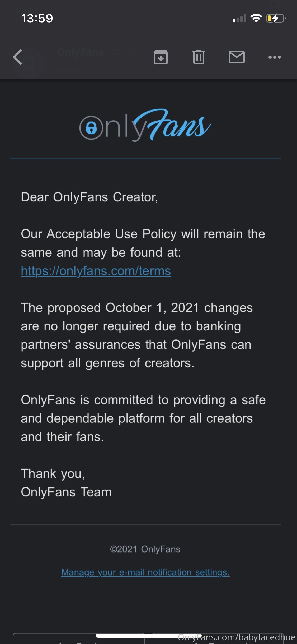This screenshot has height=644, width=297.
Task: Open the three-dot more options menu
Action: 275,57
